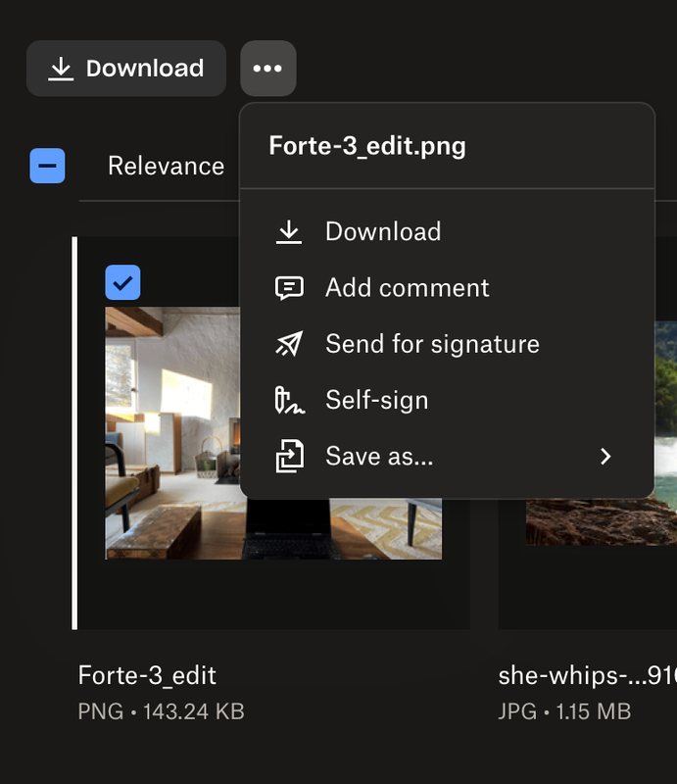Open the Forte-3_edit file name link
The width and height of the screenshot is (677, 784).
(x=147, y=675)
